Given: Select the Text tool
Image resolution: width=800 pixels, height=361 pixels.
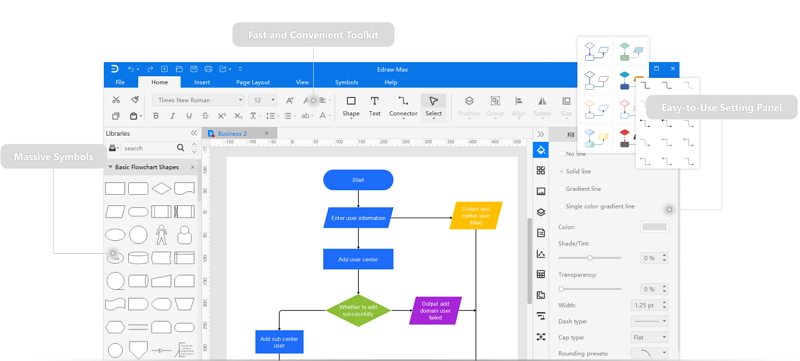Looking at the screenshot, I should coord(374,106).
